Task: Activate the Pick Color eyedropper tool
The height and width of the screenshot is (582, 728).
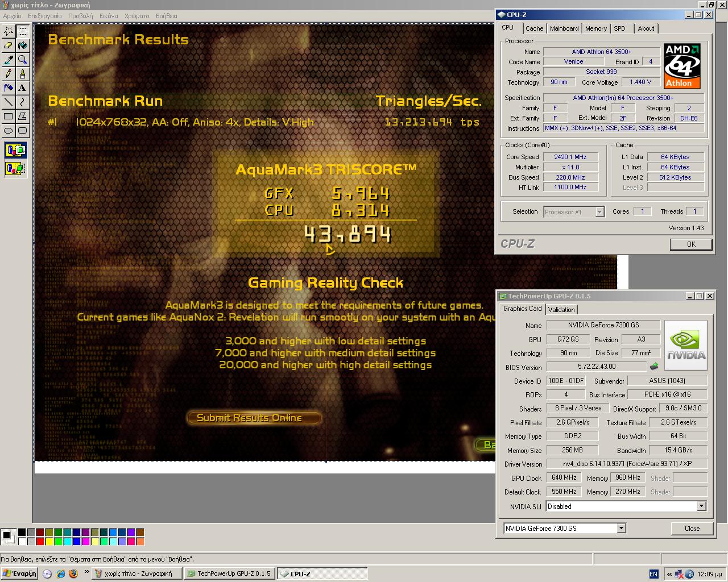Action: pyautogui.click(x=9, y=60)
